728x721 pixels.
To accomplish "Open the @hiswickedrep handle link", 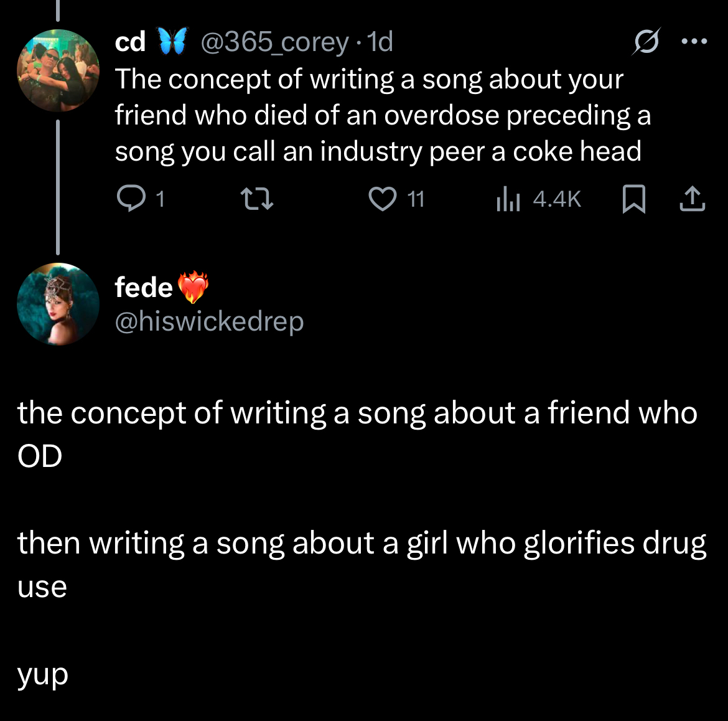I will (x=210, y=321).
